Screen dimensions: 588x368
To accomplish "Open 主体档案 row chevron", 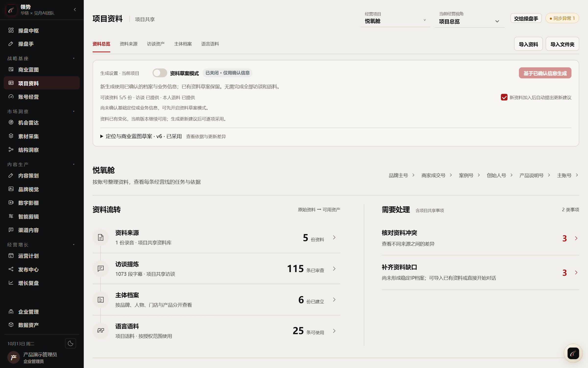I will click(x=334, y=300).
